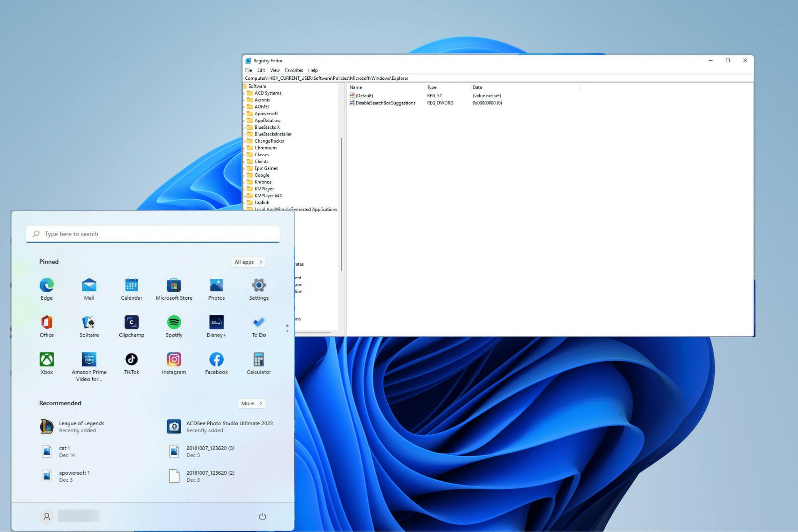The image size is (798, 532).
Task: Open the Edit menu in Registry Editor
Action: (x=261, y=70)
